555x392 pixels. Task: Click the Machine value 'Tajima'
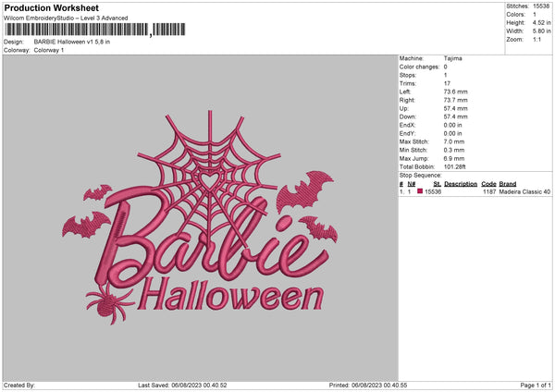[x=453, y=58]
